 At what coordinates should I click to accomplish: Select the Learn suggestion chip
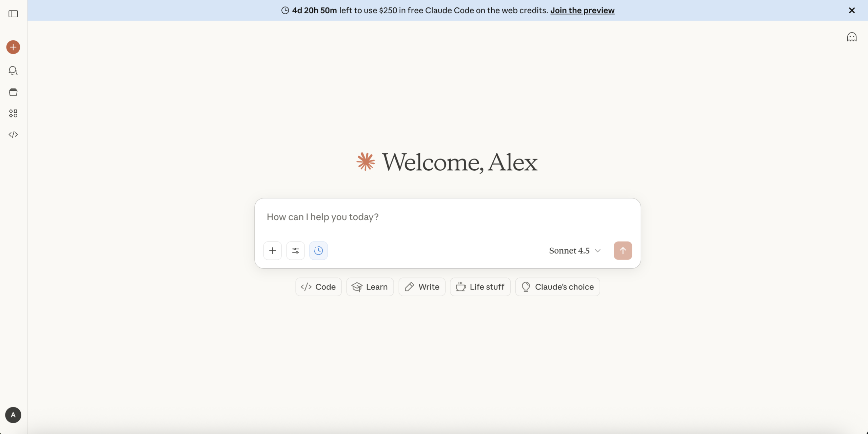pos(370,287)
